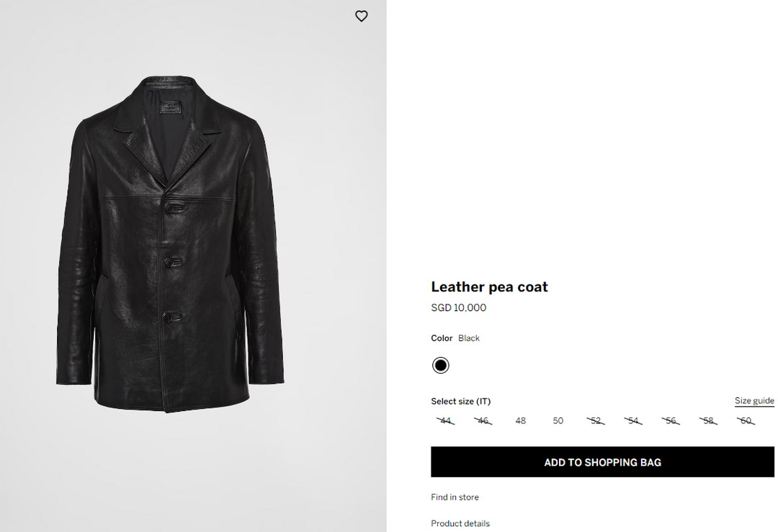Open the Size guide link
The height and width of the screenshot is (532, 778).
[x=754, y=401]
